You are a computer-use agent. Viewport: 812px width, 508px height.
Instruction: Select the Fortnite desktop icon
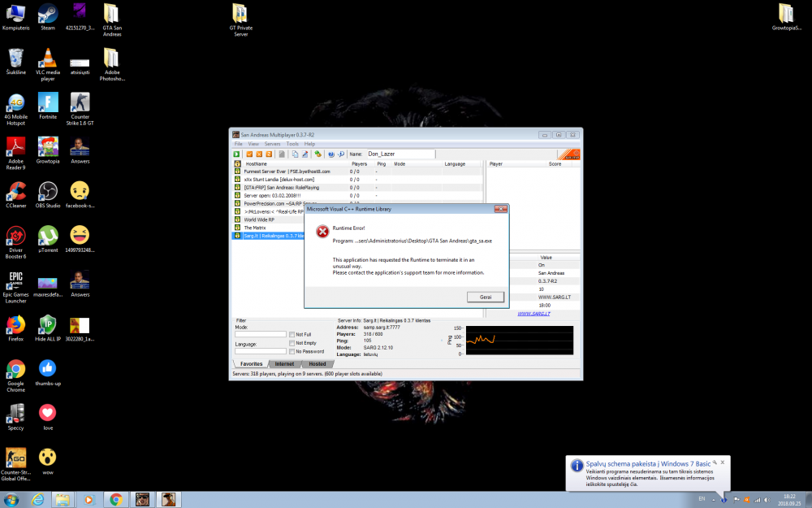pos(48,106)
